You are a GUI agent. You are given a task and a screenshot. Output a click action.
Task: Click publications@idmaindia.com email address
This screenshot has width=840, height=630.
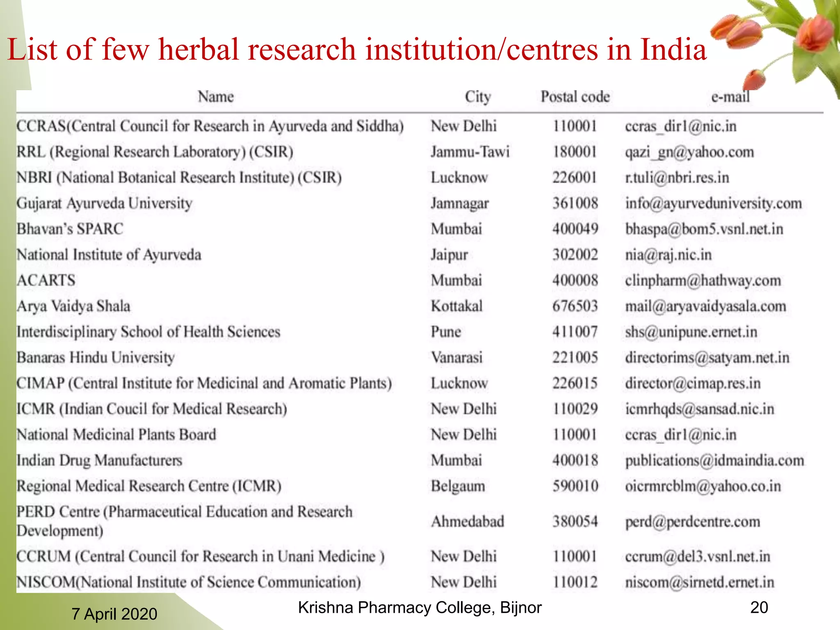click(x=714, y=461)
